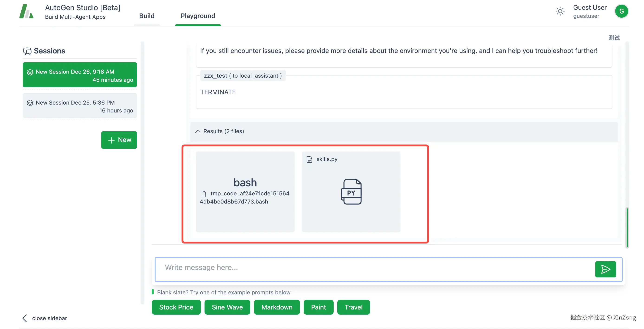Click the skills.py document icon

pyautogui.click(x=309, y=159)
